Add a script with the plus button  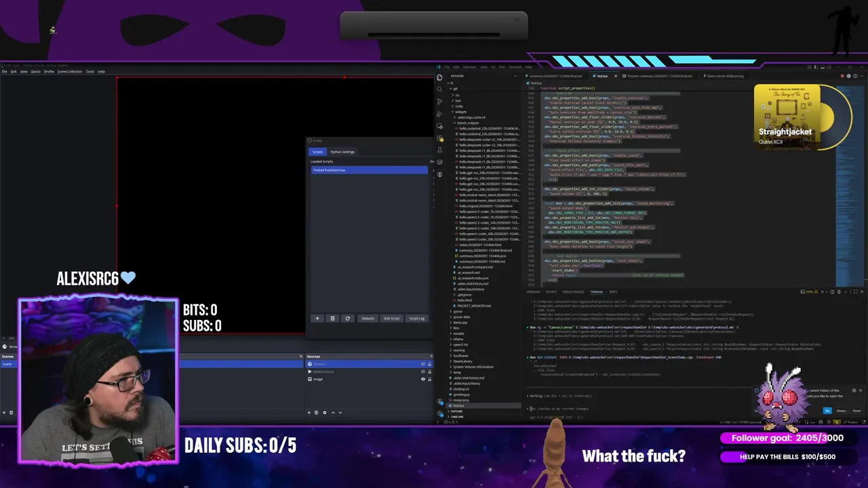pos(317,319)
